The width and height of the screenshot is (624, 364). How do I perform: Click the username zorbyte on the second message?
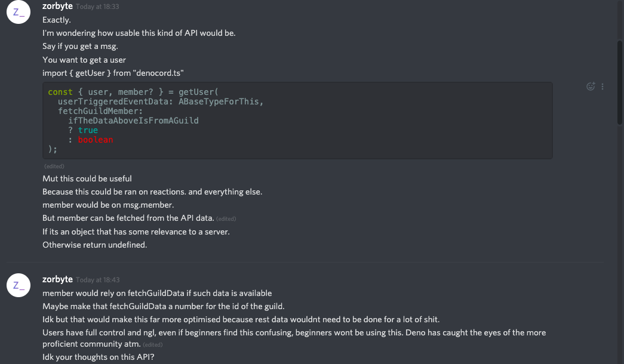click(x=57, y=279)
